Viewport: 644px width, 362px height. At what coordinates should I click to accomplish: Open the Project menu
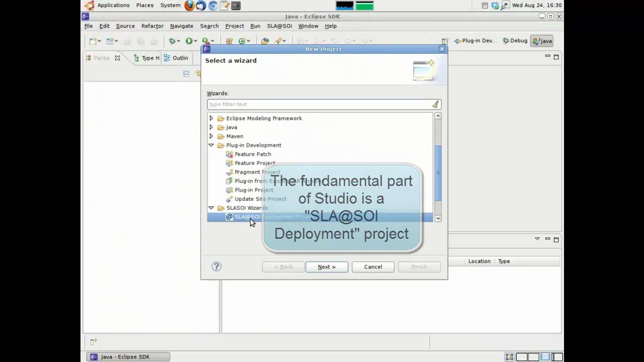click(234, 26)
